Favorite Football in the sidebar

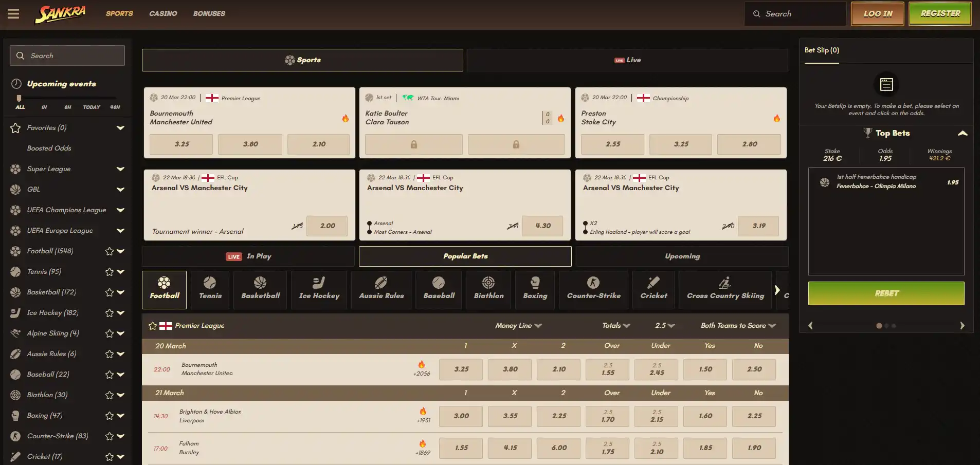pos(110,251)
